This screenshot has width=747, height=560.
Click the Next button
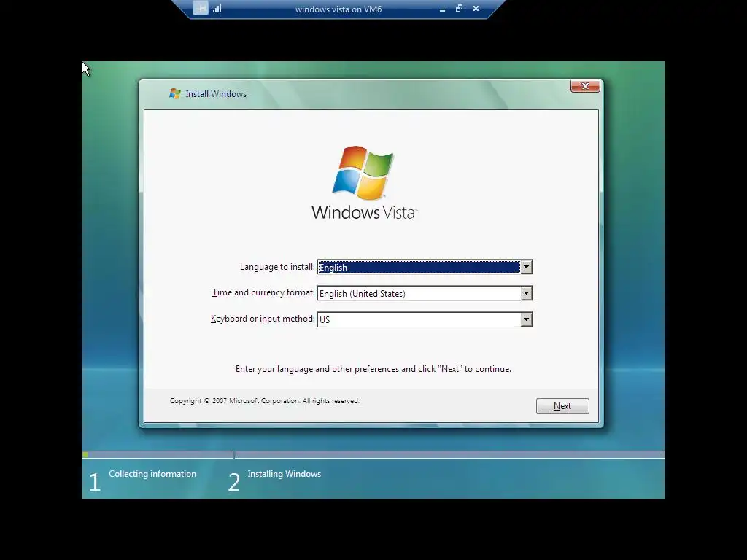click(562, 405)
